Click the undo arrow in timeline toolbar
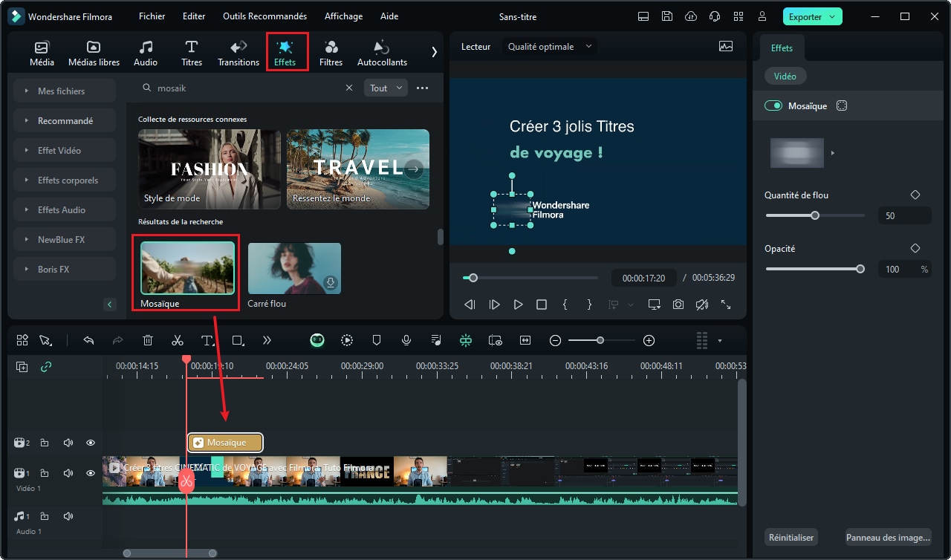951x560 pixels. point(88,340)
